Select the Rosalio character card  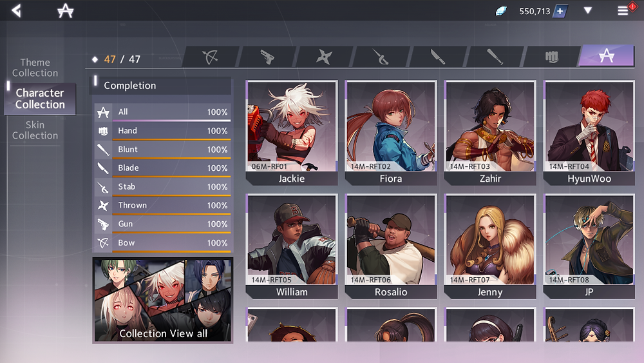point(391,246)
